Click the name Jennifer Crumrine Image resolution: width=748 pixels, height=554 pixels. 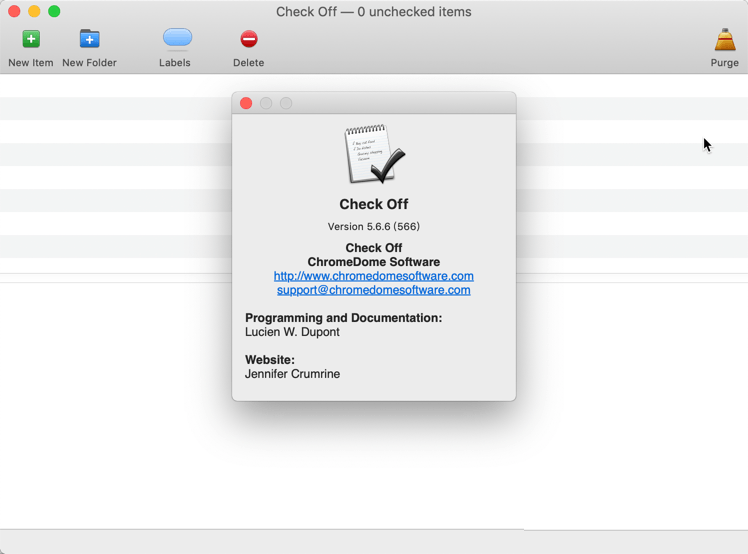292,374
